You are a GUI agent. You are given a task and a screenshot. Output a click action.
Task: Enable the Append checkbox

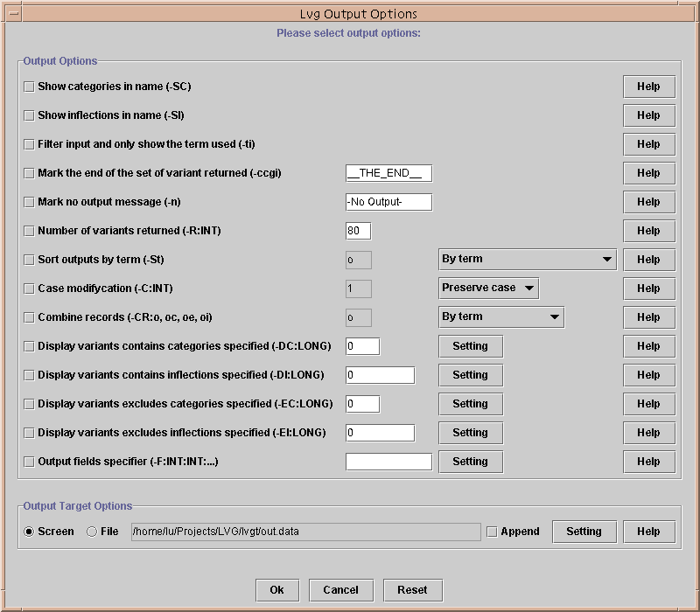pos(492,532)
